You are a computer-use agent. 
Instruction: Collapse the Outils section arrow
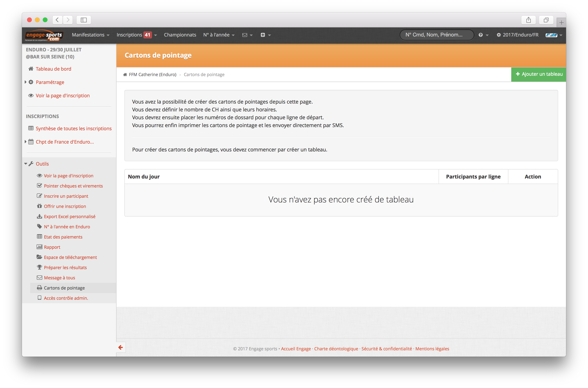coord(25,164)
